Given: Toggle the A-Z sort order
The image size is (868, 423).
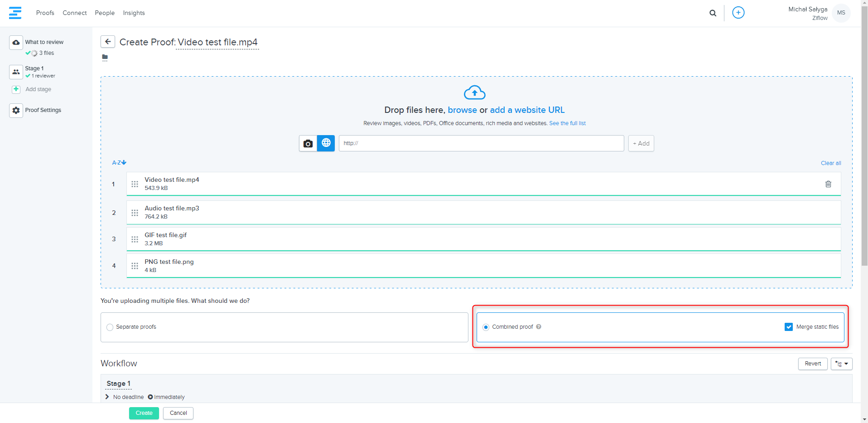Looking at the screenshot, I should [119, 163].
